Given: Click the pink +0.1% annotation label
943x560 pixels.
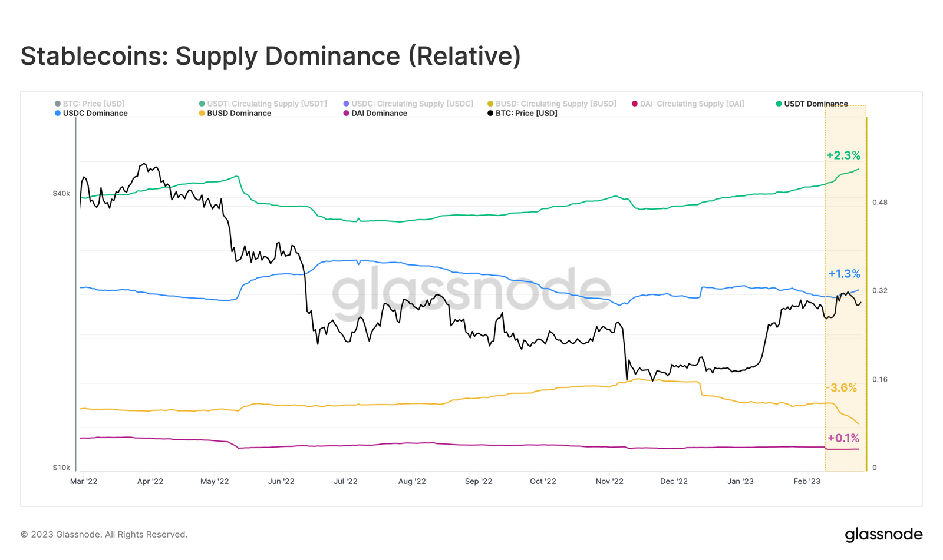Looking at the screenshot, I should [x=843, y=438].
